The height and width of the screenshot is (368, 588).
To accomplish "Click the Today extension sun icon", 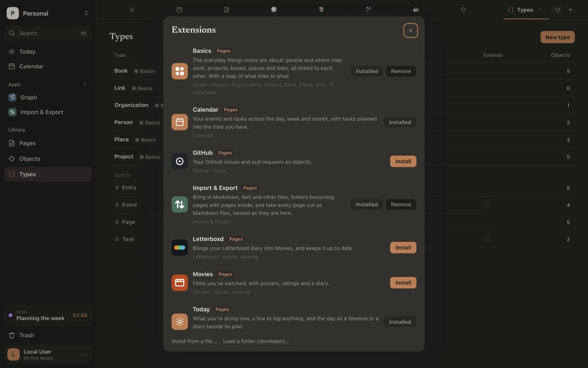I will tap(180, 322).
